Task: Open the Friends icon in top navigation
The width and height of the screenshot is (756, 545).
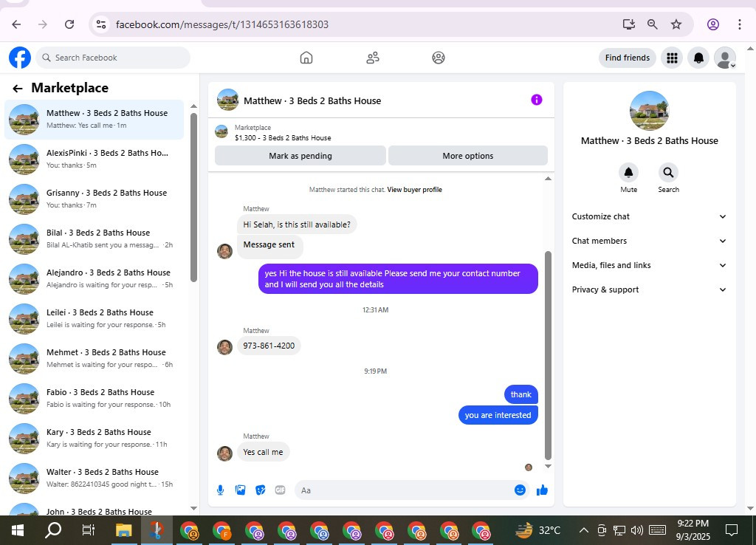Action: pos(373,58)
